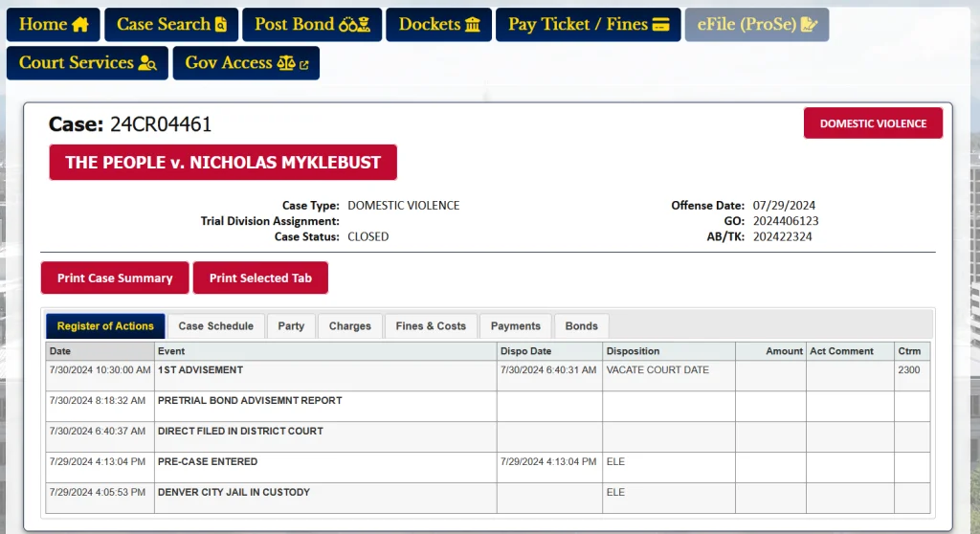The width and height of the screenshot is (980, 534).
Task: Open the Party tab
Action: [x=291, y=326]
